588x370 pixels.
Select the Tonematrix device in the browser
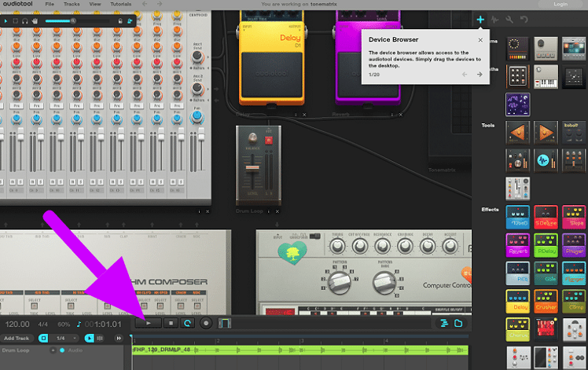(574, 76)
